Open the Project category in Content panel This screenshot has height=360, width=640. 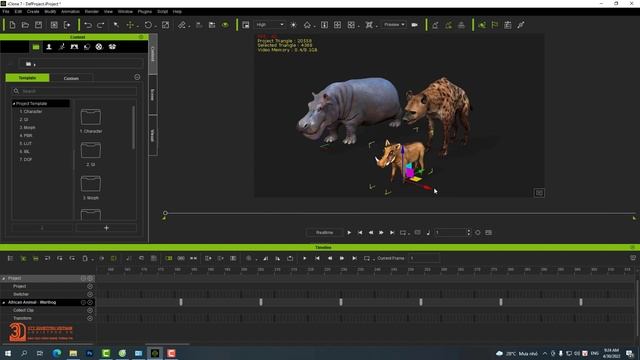36,47
